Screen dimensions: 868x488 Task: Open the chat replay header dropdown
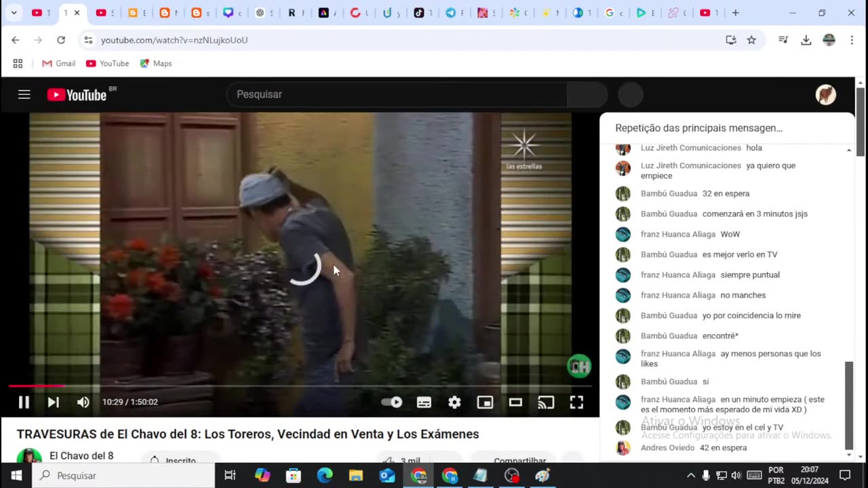pyautogui.click(x=698, y=127)
